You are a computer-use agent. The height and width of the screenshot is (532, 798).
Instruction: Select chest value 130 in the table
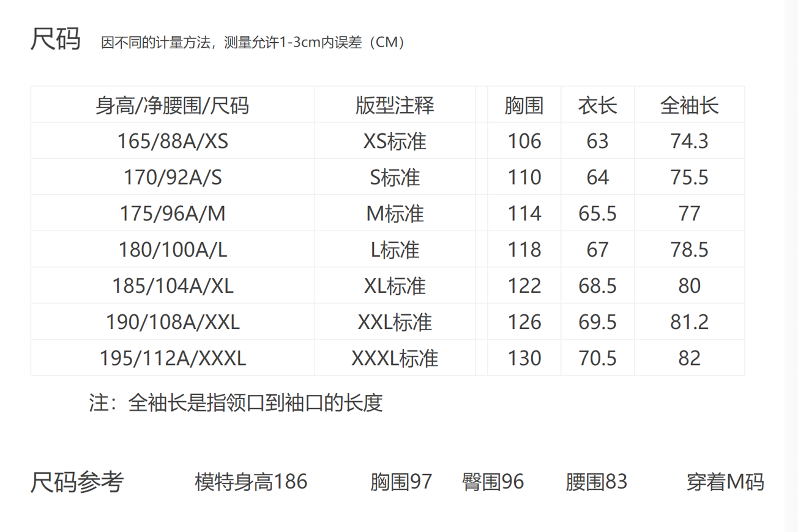pyautogui.click(x=524, y=358)
